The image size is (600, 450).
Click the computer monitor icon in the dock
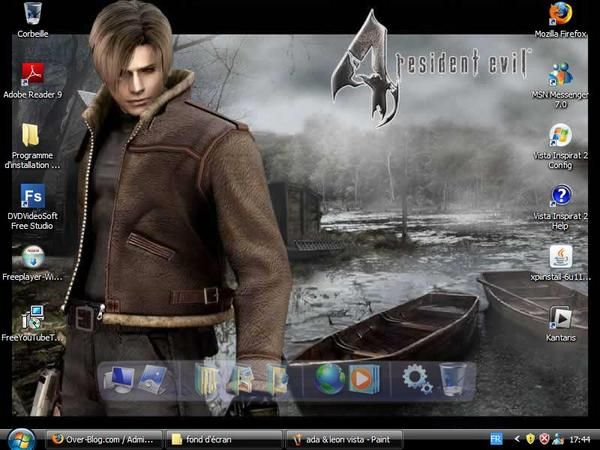coord(119,379)
